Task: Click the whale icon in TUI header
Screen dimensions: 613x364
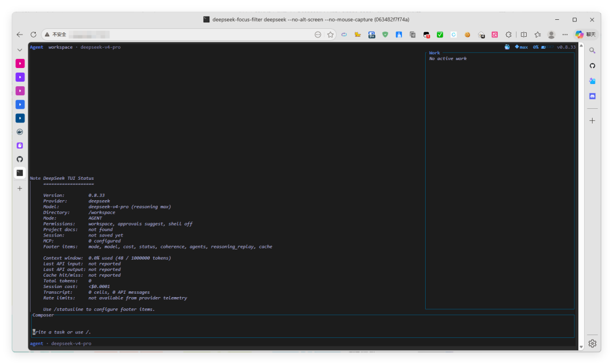Action: [x=507, y=47]
